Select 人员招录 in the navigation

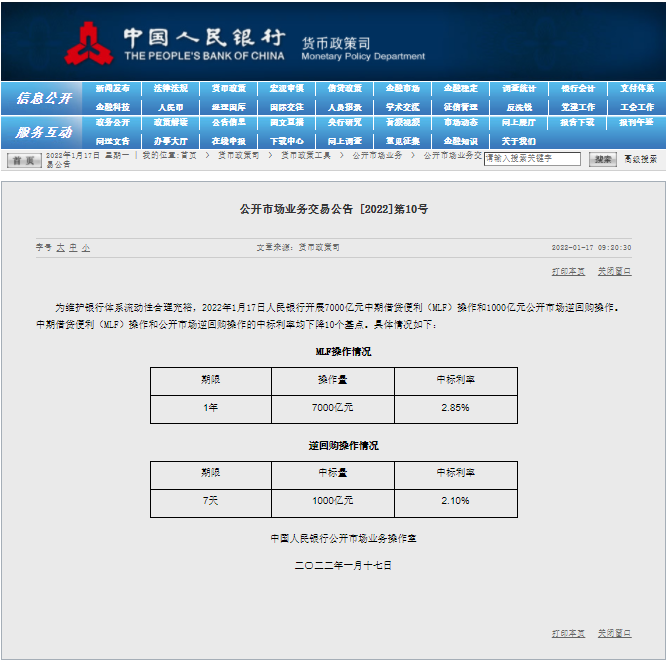(x=345, y=107)
